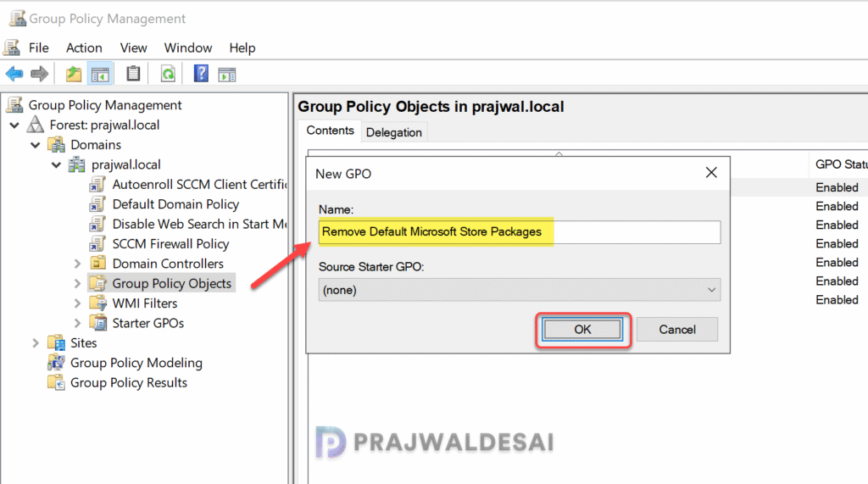
Task: Click the File menu system icon
Action: point(12,47)
